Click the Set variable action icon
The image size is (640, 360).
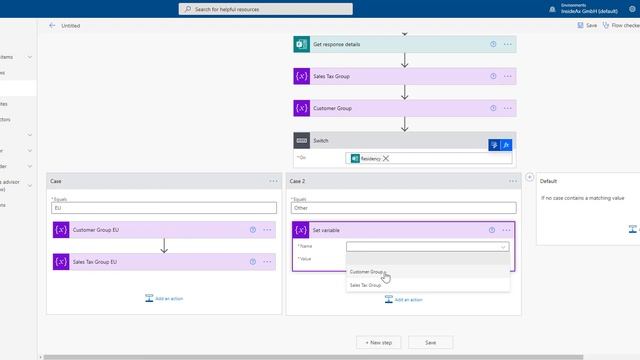pyautogui.click(x=301, y=230)
